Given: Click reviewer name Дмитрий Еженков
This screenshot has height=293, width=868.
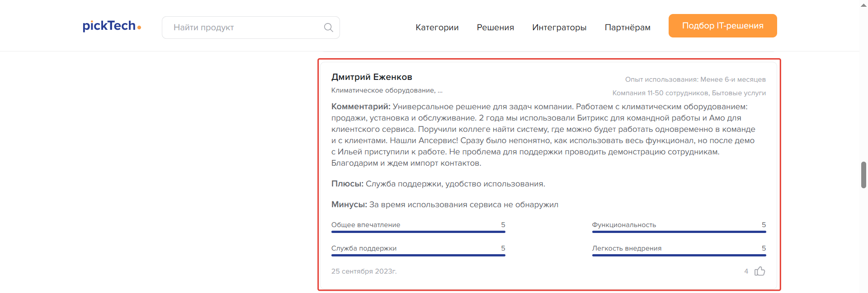Looking at the screenshot, I should (x=372, y=77).
